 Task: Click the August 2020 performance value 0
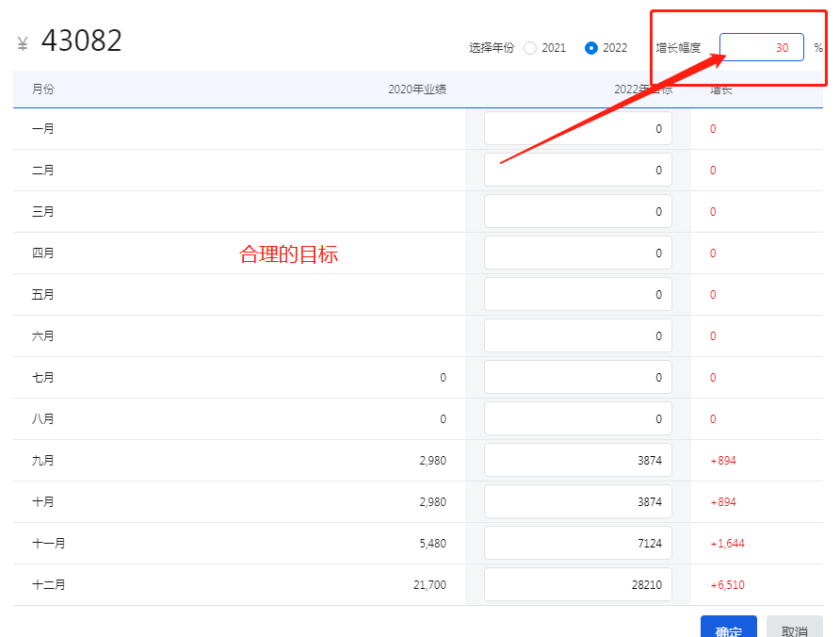pos(443,418)
